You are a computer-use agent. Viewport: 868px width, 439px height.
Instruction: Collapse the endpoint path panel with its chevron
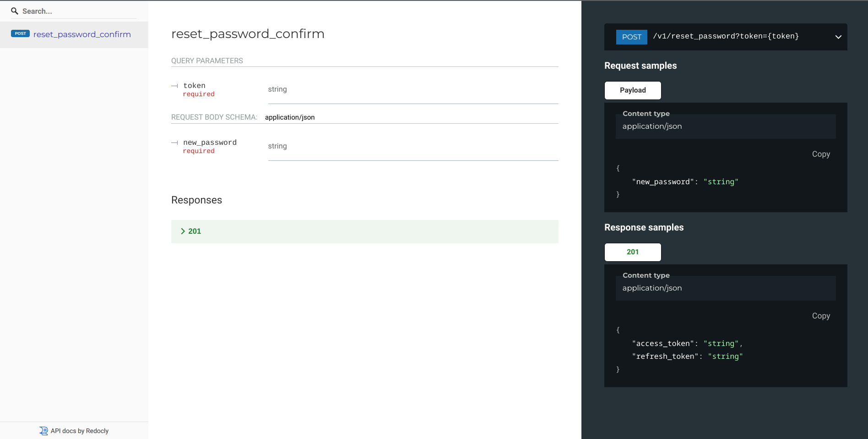point(838,37)
